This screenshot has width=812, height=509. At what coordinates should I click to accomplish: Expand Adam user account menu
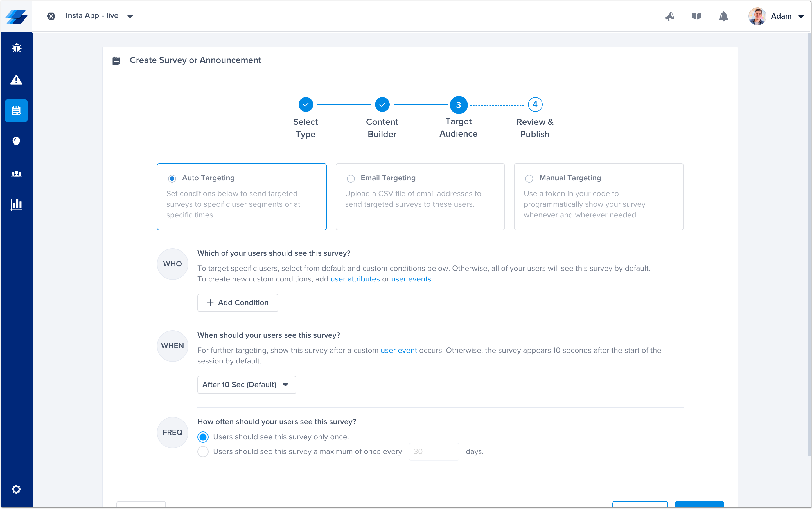(x=801, y=16)
